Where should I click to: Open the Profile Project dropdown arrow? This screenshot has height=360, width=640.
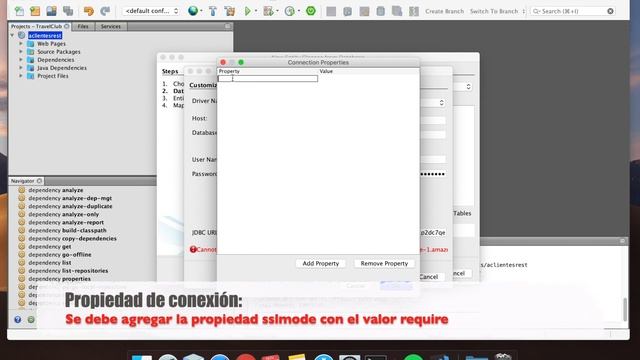coord(299,11)
